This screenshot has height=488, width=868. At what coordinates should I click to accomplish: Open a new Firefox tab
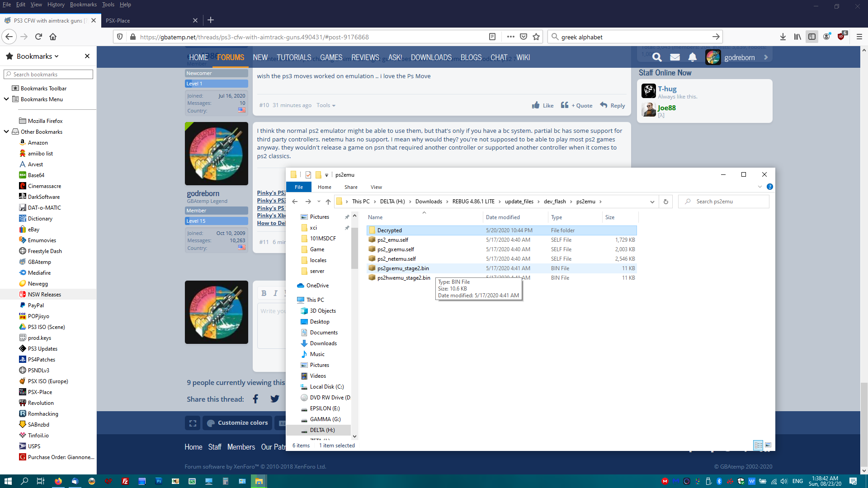(211, 20)
